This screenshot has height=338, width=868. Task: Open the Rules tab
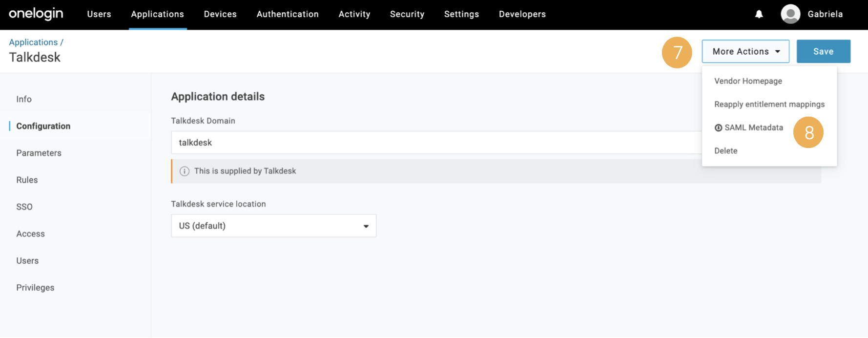click(27, 180)
